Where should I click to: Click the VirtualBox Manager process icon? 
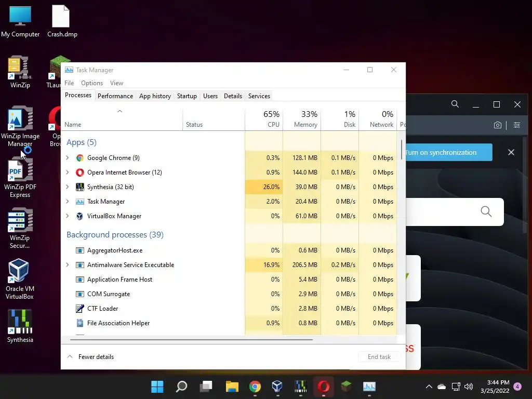click(79, 216)
